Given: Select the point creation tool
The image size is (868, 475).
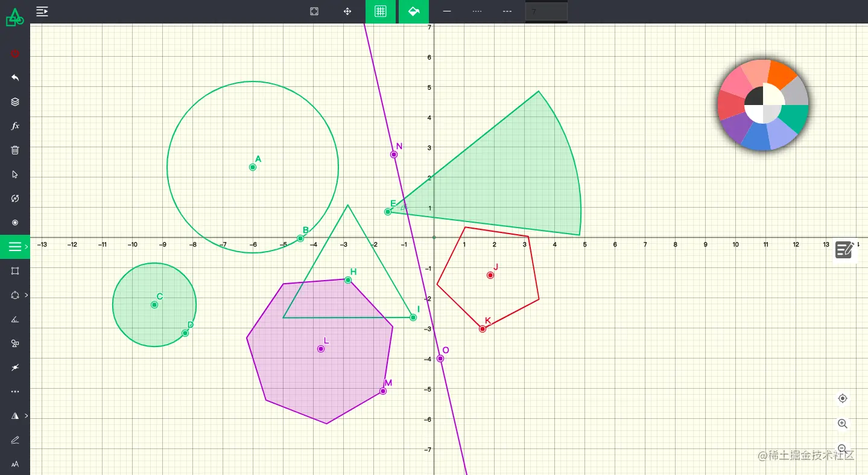Looking at the screenshot, I should [x=15, y=223].
